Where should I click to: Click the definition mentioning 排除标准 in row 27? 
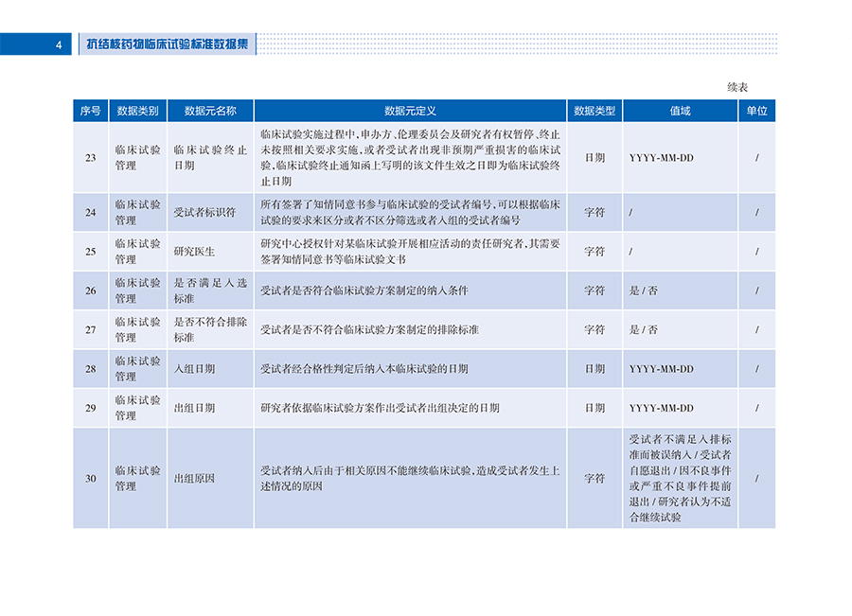369,330
